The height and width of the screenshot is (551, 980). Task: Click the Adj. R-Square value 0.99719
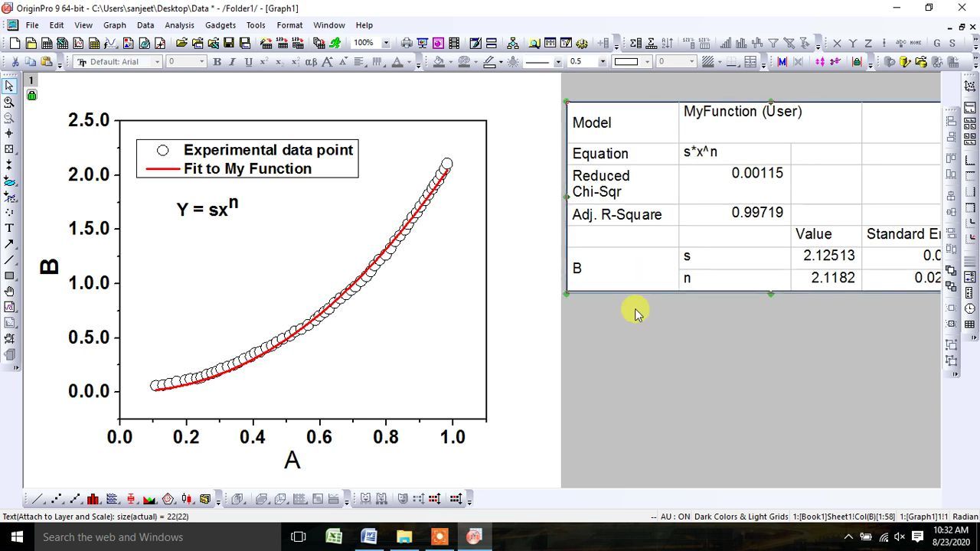click(757, 213)
